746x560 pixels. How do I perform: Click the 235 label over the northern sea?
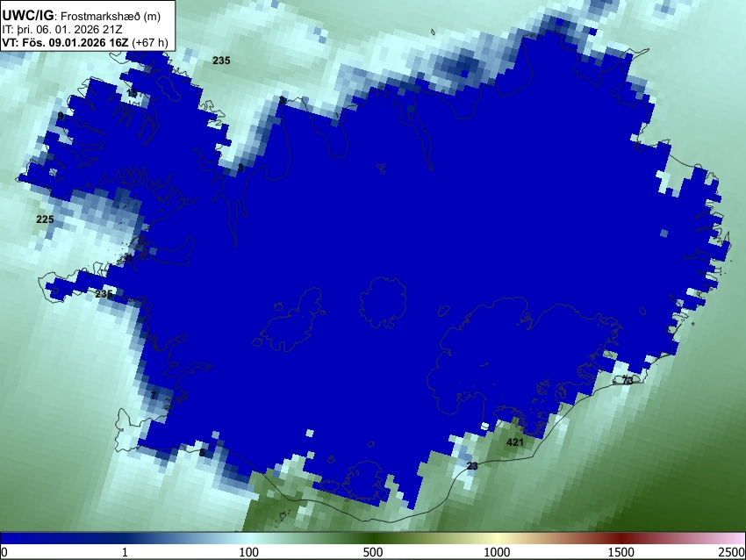tap(221, 61)
